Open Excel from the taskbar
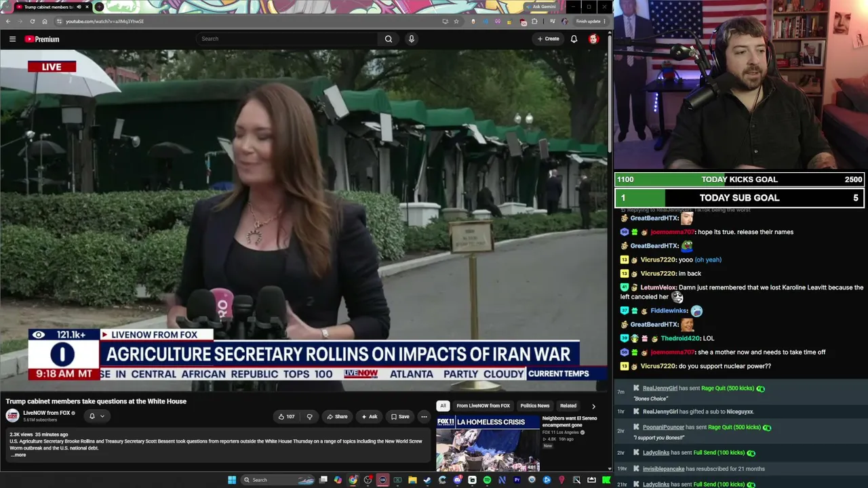This screenshot has width=868, height=488. point(397,480)
